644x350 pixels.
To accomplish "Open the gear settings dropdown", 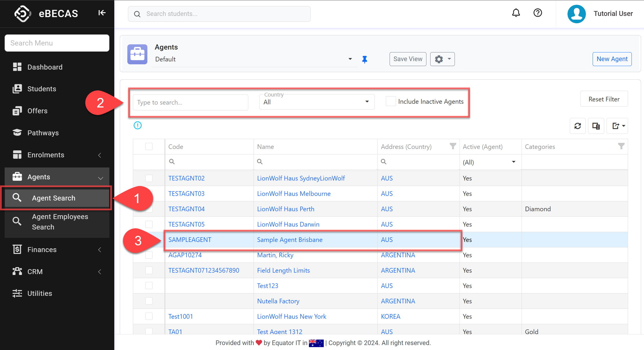I will pos(442,59).
